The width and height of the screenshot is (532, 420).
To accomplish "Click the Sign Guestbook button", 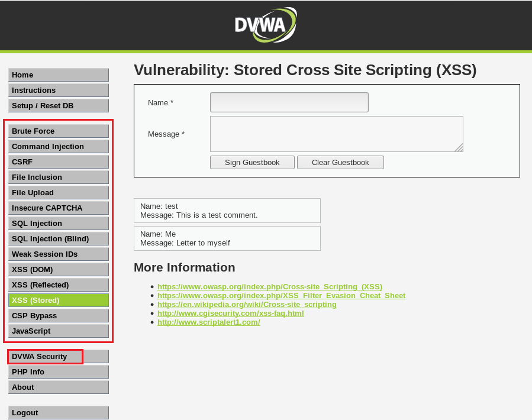I will (252, 163).
